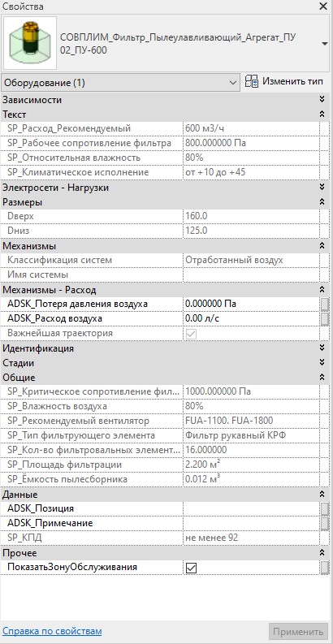This screenshot has width=333, height=644.
Task: Open the type selector dropdown arrow
Action: (x=325, y=44)
